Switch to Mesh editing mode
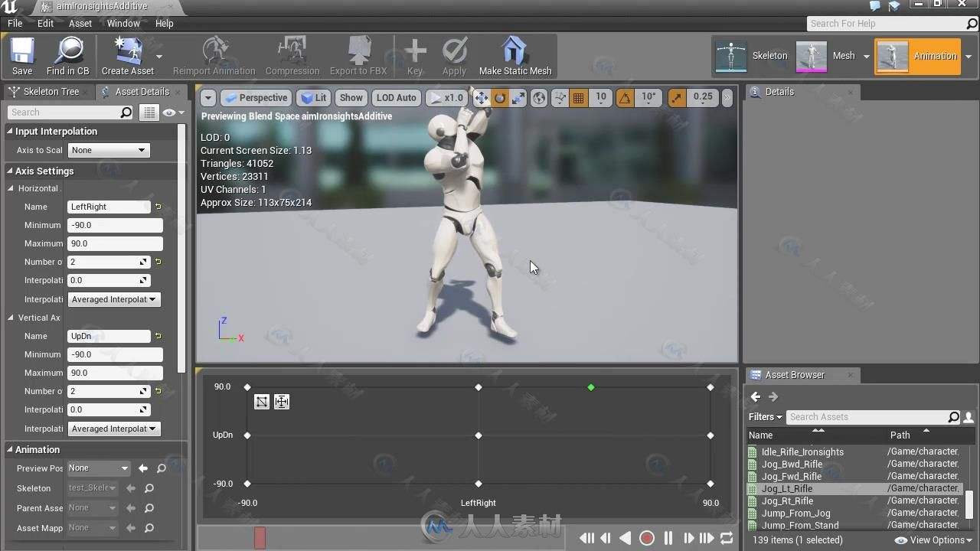 click(827, 56)
